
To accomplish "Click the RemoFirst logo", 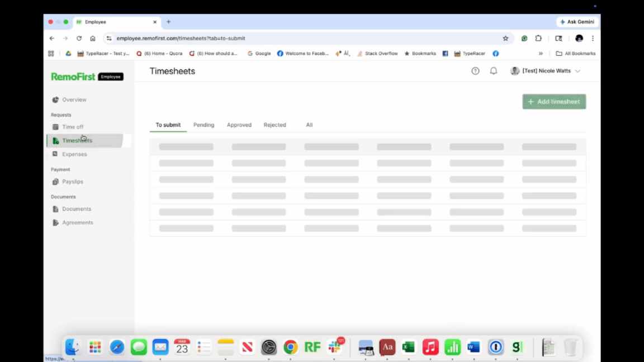I will [x=73, y=76].
